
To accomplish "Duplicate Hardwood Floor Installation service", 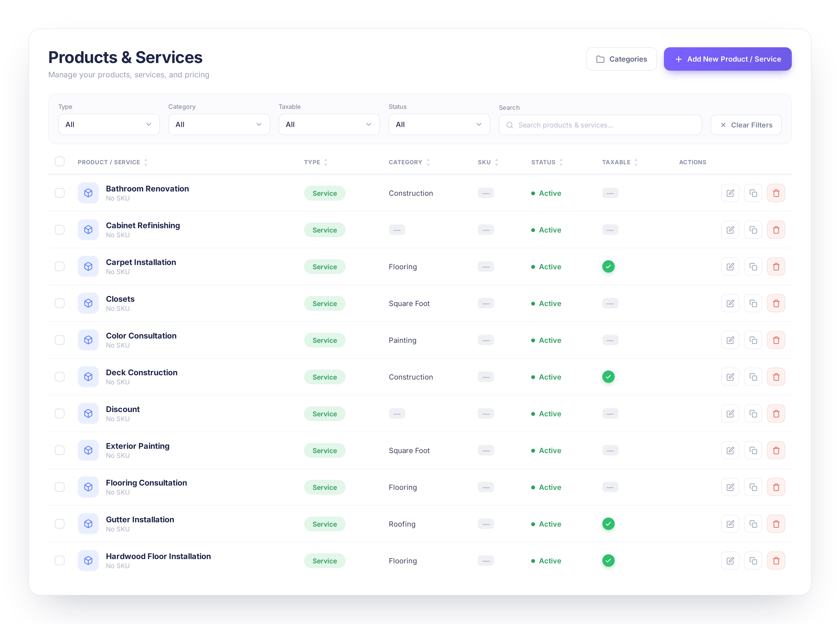I will (753, 561).
